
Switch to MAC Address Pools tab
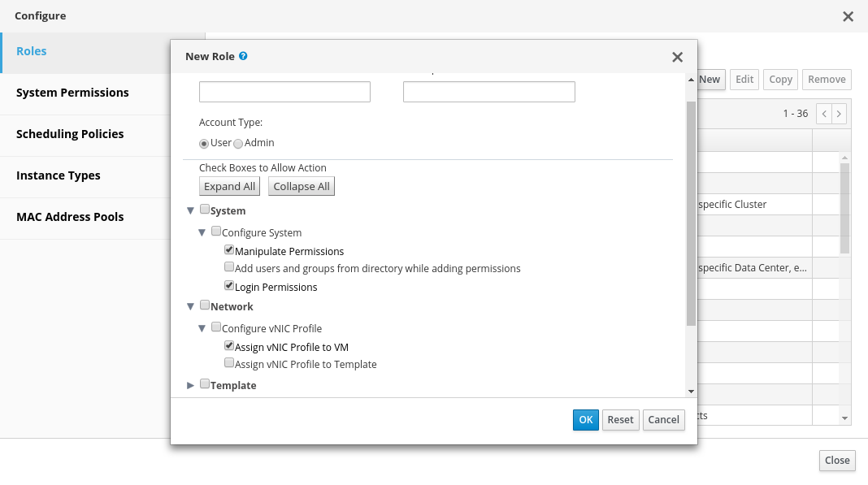(x=70, y=217)
